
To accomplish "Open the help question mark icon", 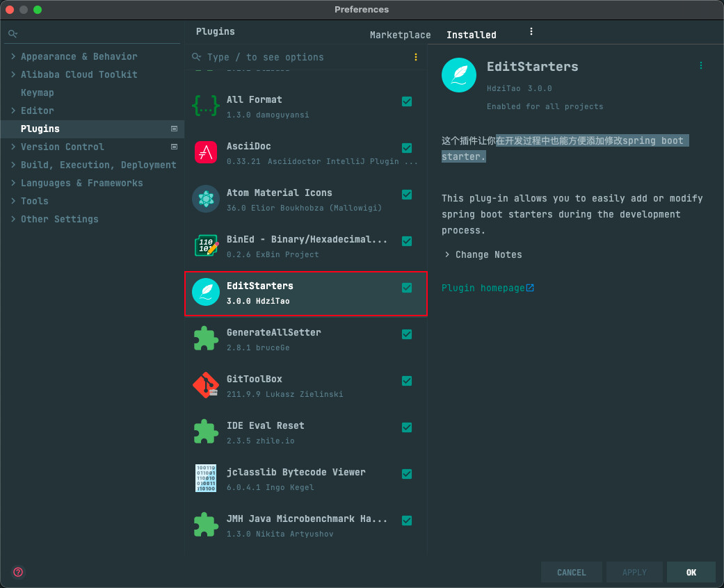I will click(18, 572).
